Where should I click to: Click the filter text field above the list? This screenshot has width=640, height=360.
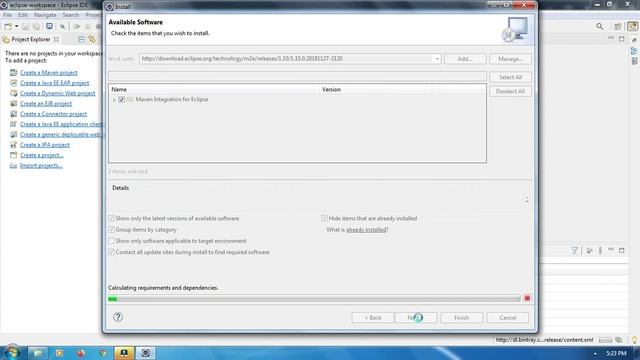coord(297,76)
